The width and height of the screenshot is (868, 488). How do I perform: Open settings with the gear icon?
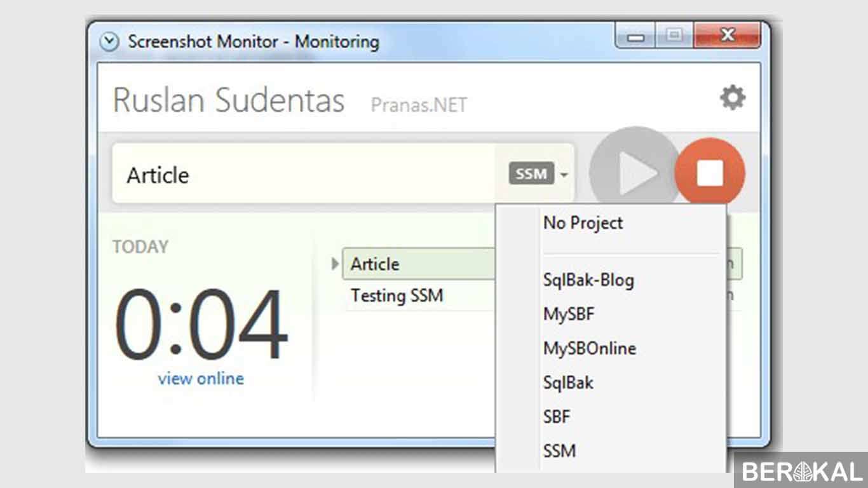click(x=732, y=98)
